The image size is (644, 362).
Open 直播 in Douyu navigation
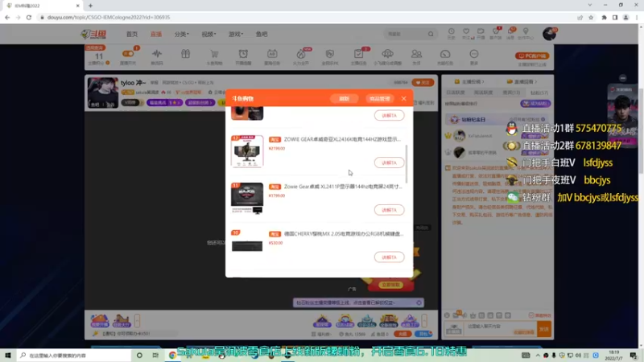coord(156,34)
